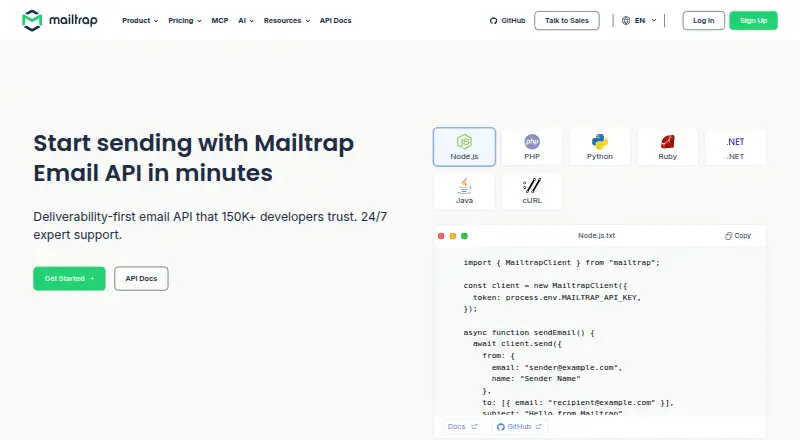Click the 'Deliverability-first email API' paragraph
The height and width of the screenshot is (440, 800).
[210, 226]
